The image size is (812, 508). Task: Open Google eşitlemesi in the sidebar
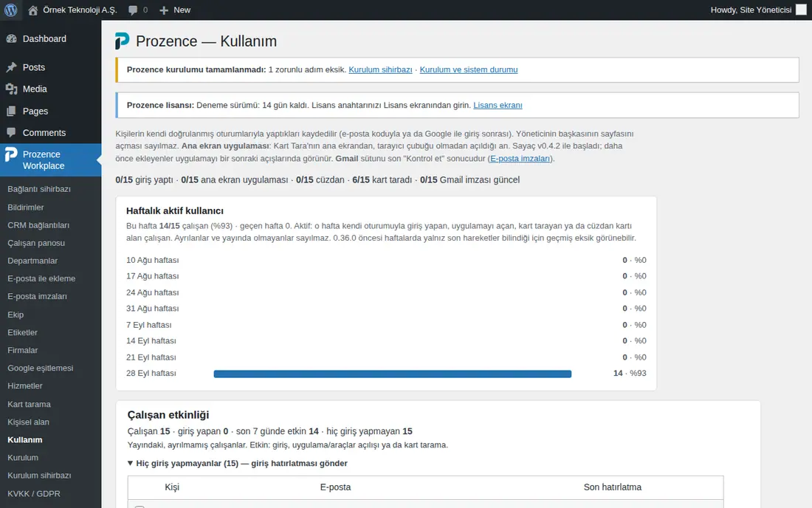pyautogui.click(x=41, y=368)
